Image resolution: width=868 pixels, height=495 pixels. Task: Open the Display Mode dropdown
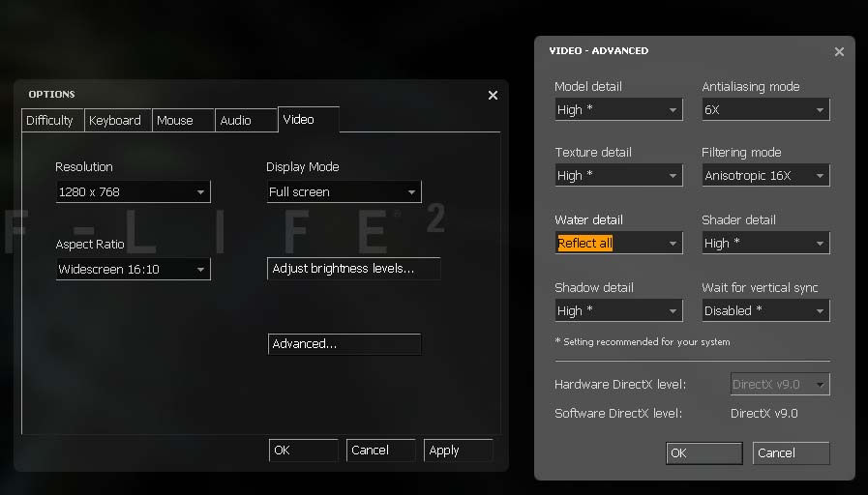coord(344,192)
